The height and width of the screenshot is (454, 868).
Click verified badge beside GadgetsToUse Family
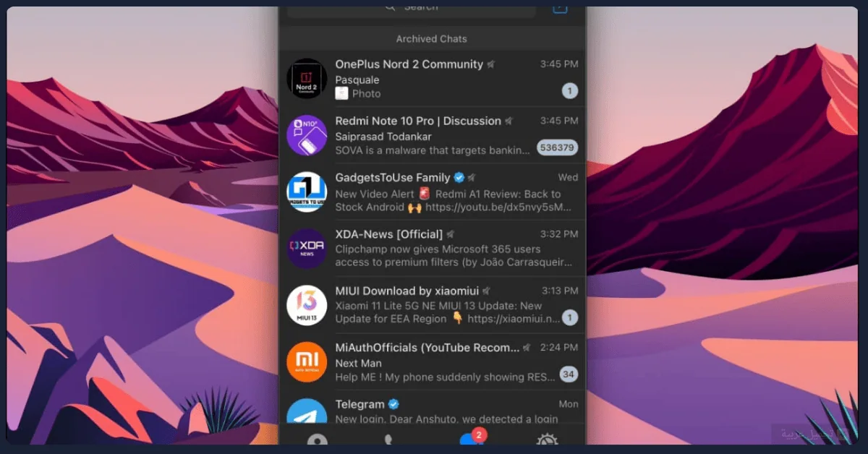tap(459, 178)
